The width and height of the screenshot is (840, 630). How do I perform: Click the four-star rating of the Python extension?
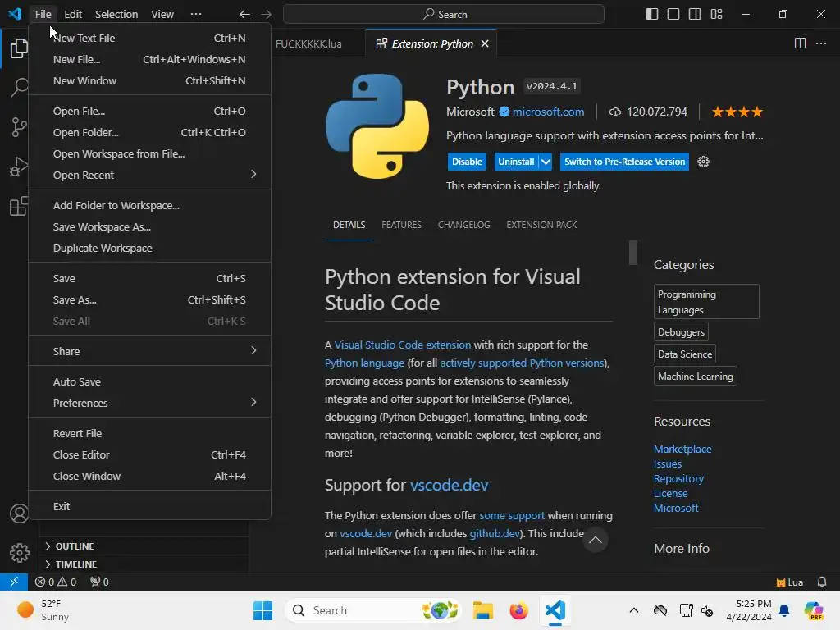coord(737,112)
